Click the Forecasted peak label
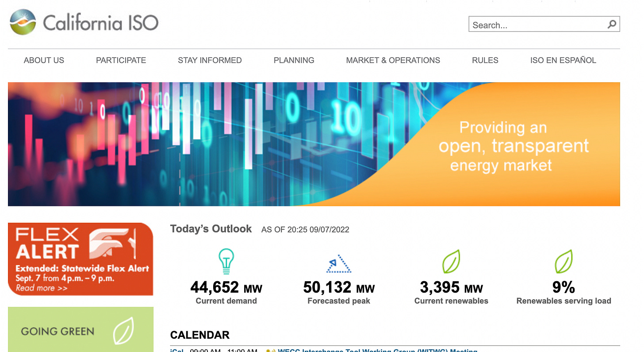644x352 pixels. coord(339,301)
